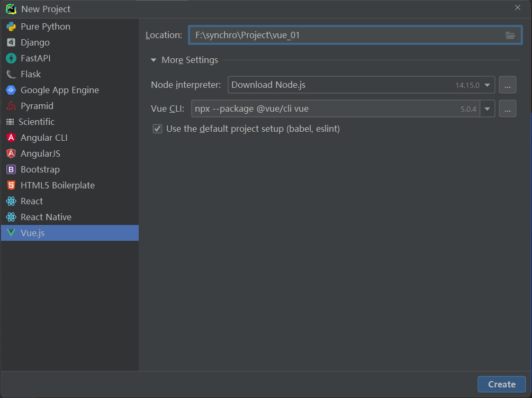Click the PyCharm logo in title bar
Screen dimensions: 532x398
click(11, 9)
